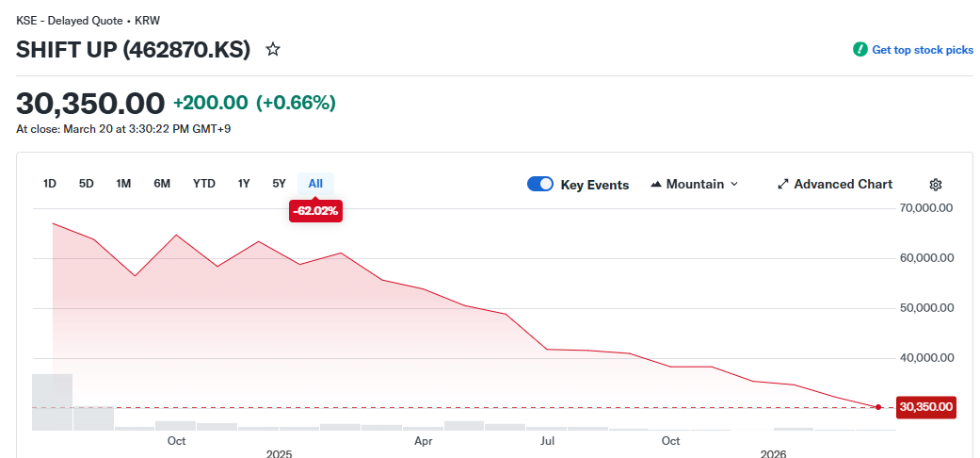Add SHIFT UP to watchlist with star icon
Viewport: 980px width, 458px height.
[x=272, y=49]
